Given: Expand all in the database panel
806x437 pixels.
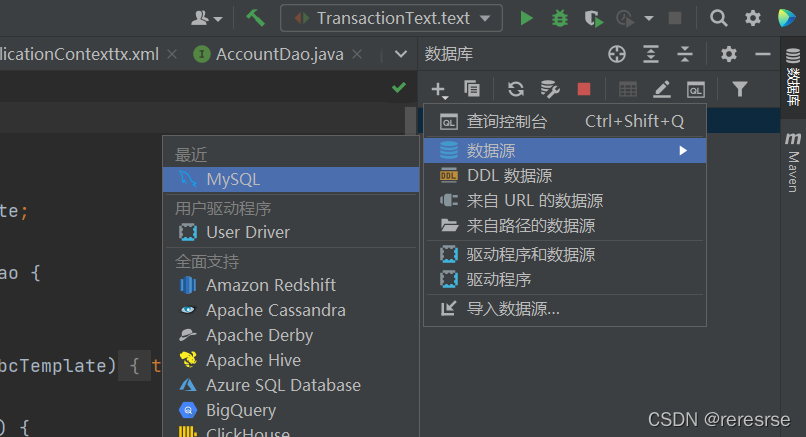Looking at the screenshot, I should click(x=651, y=54).
